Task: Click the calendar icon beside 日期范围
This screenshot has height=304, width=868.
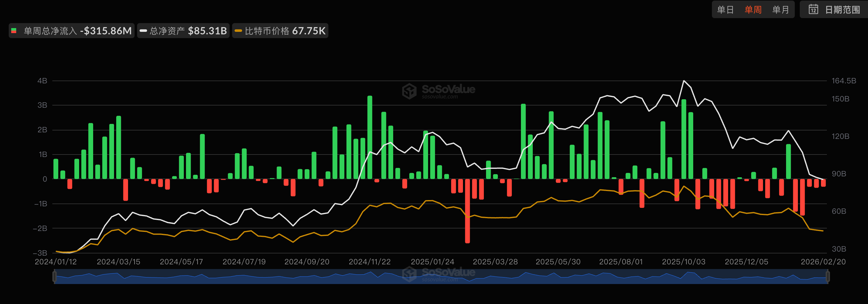Action: tap(813, 9)
